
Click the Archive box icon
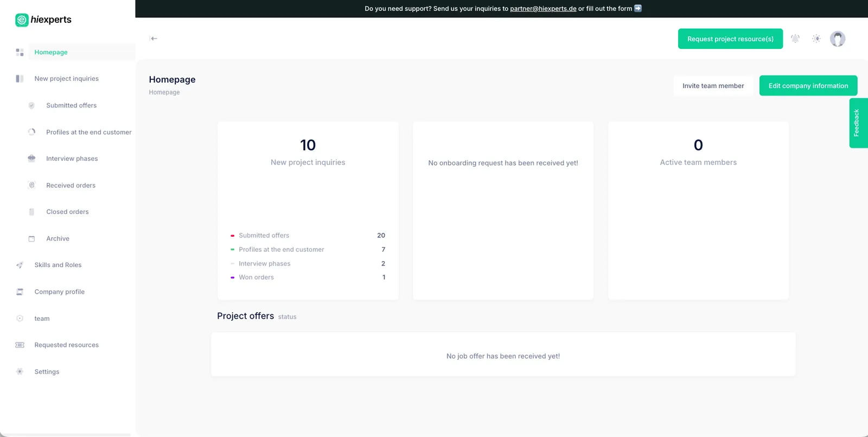click(31, 238)
